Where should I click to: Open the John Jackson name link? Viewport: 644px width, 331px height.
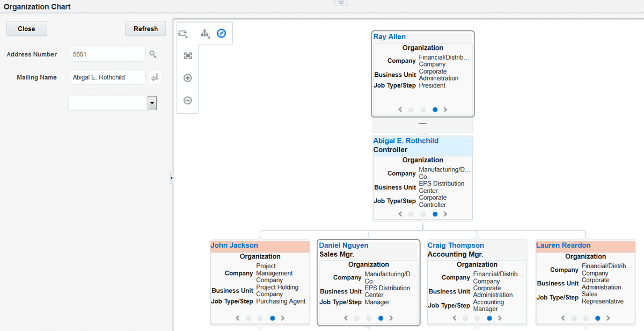234,246
